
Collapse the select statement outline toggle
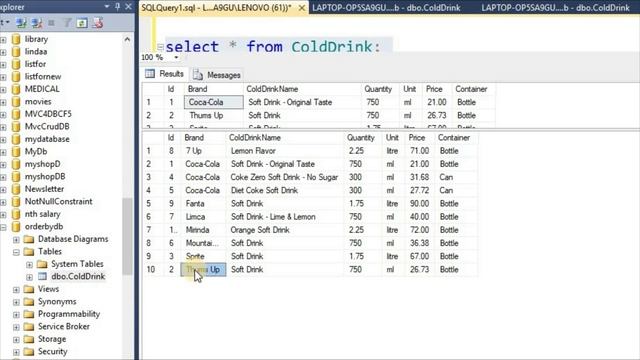point(160,47)
